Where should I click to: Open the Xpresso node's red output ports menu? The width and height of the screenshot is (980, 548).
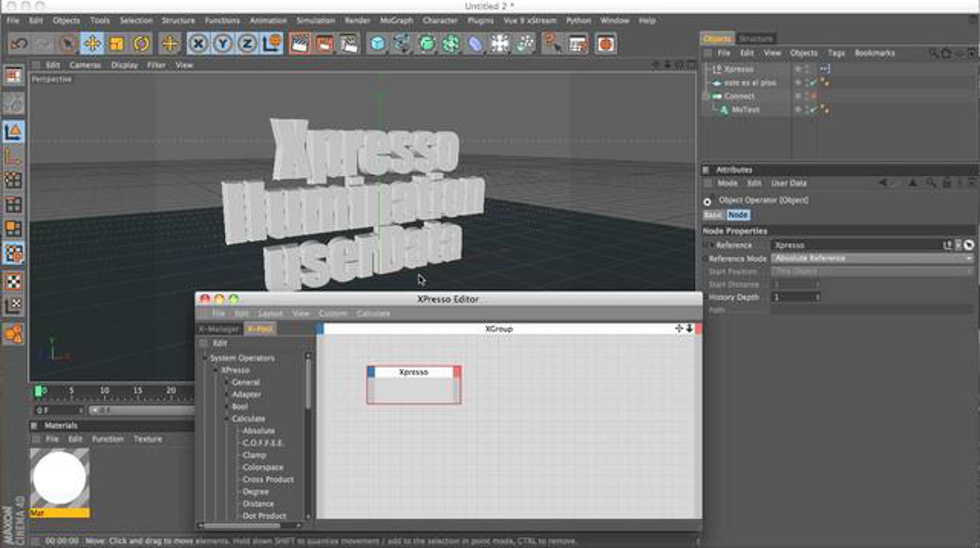pos(457,372)
